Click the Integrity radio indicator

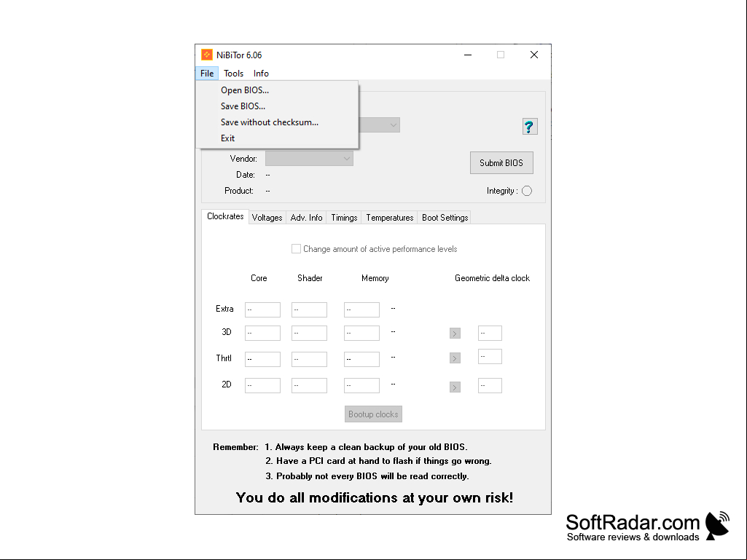[527, 191]
